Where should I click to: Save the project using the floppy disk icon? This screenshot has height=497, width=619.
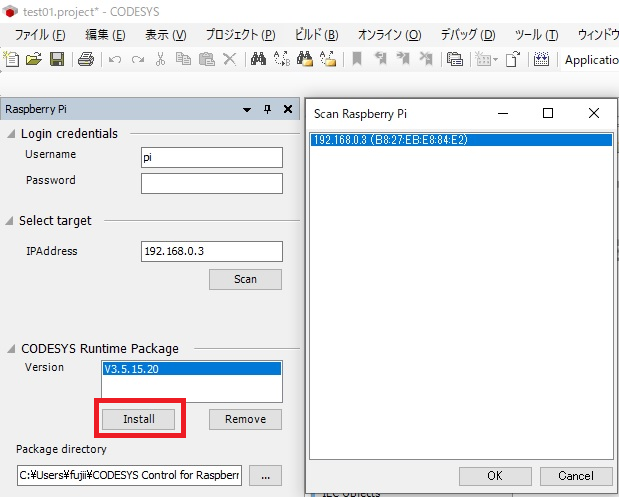57,59
